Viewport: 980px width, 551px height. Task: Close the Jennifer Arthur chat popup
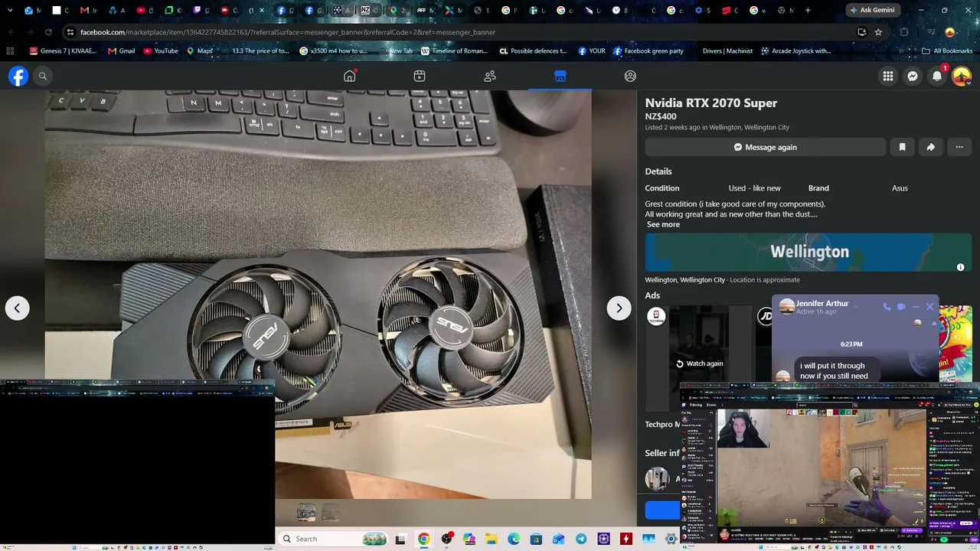(930, 307)
